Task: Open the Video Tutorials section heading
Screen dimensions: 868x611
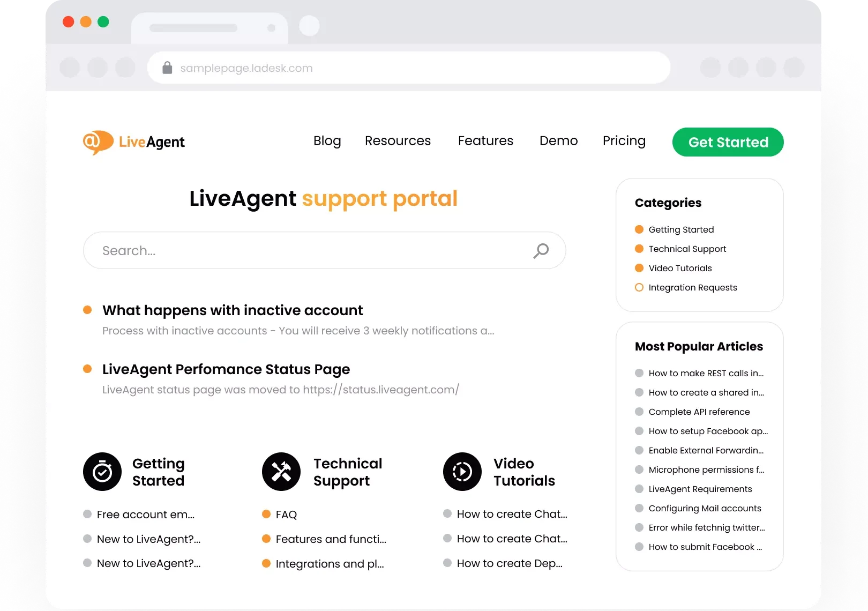Action: 524,472
